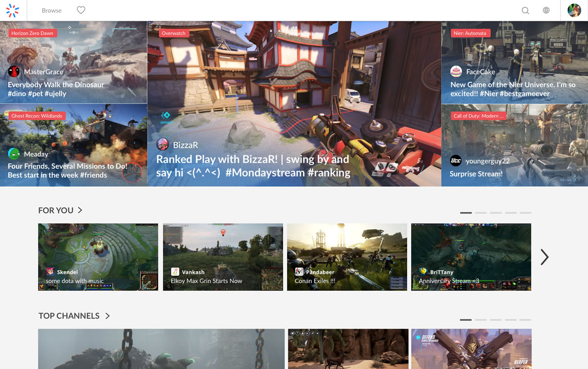588x369 pixels.
Task: Click BriTTany's small avatar icon
Action: coord(423,271)
